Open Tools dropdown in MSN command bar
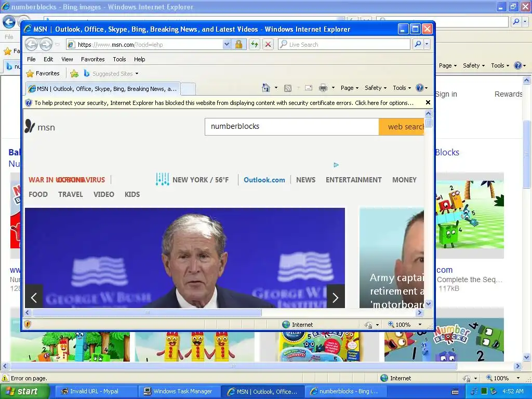Viewport: 532px width, 399px height. [x=402, y=88]
